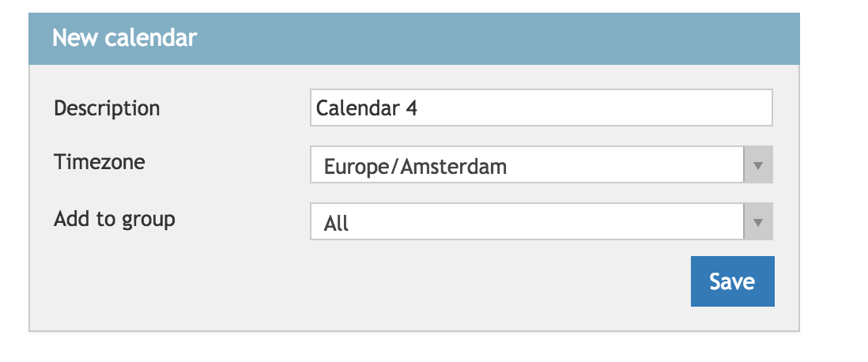
Task: Open the Add to group combo box
Action: coord(541,222)
